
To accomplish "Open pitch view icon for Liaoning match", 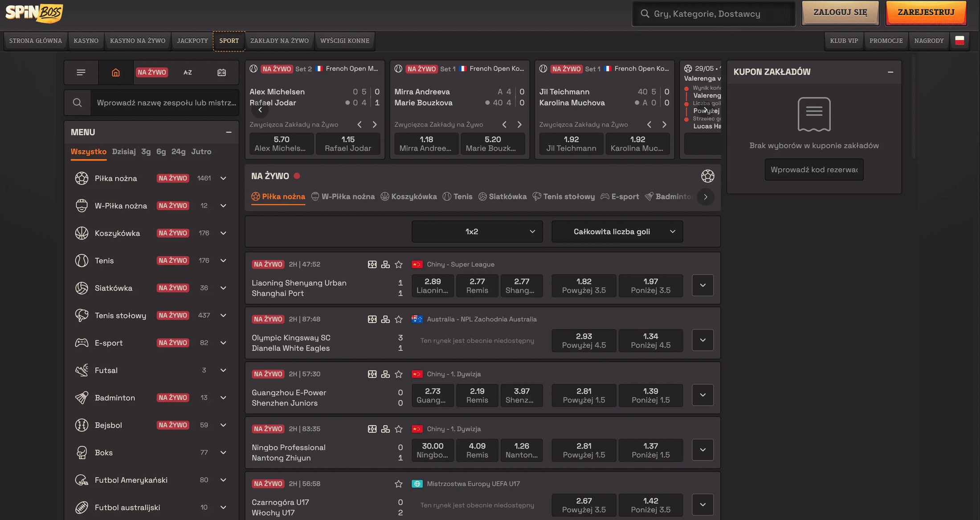I will tap(372, 264).
